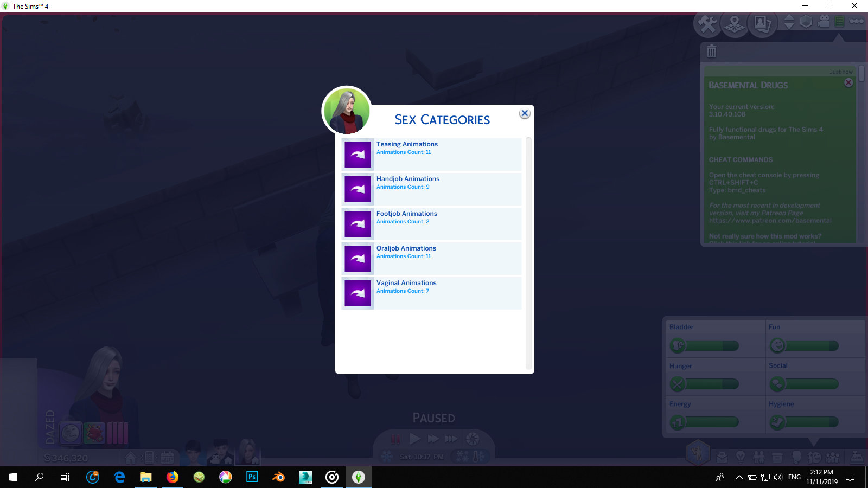868x488 pixels.
Task: Toggle the walls view cube icon
Action: 806,22
